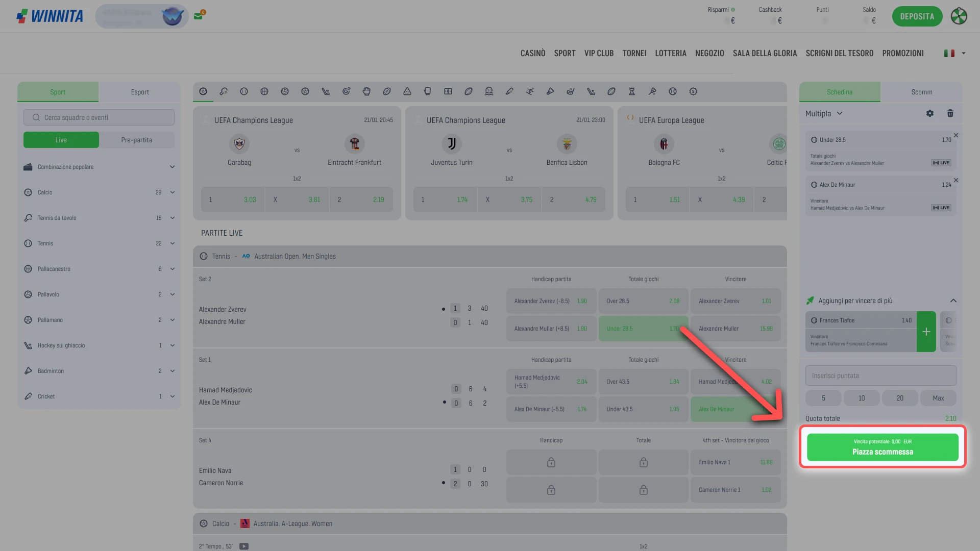980x551 pixels.
Task: Switch to Pre-partita filter
Action: coord(136,140)
